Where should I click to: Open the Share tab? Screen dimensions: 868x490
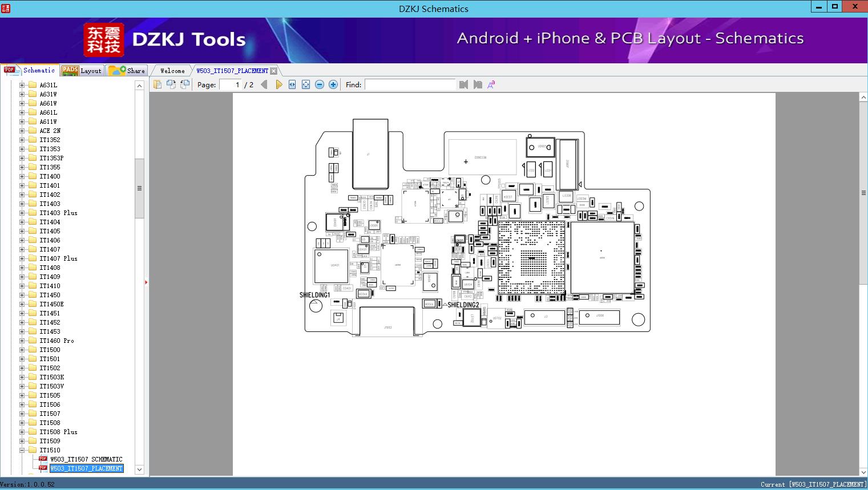click(x=127, y=71)
